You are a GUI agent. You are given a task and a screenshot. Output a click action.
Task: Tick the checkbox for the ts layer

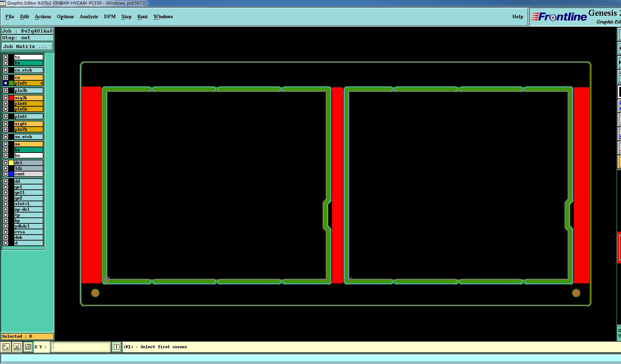(6, 63)
